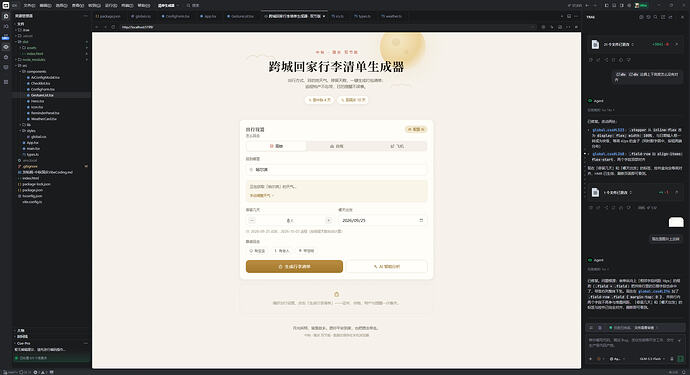Open the model selector dropdown in chat footer
Image resolution: width=690 pixels, height=375 pixels.
point(652,359)
